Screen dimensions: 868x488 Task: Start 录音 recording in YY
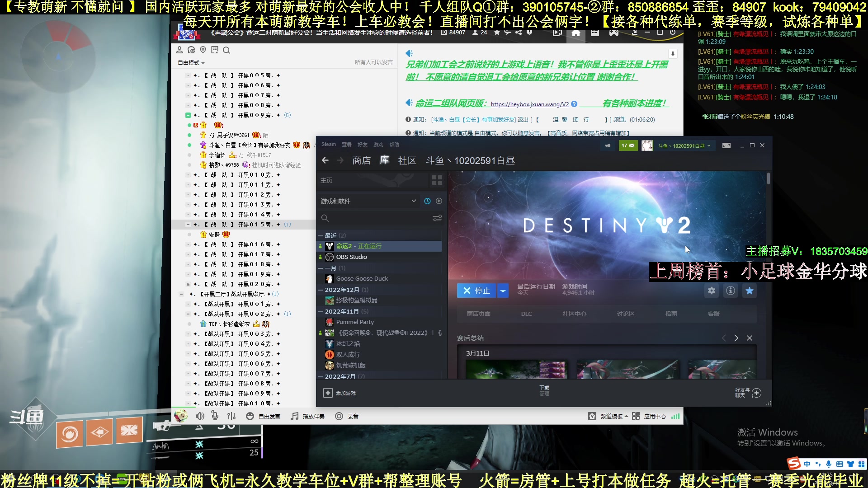click(347, 416)
